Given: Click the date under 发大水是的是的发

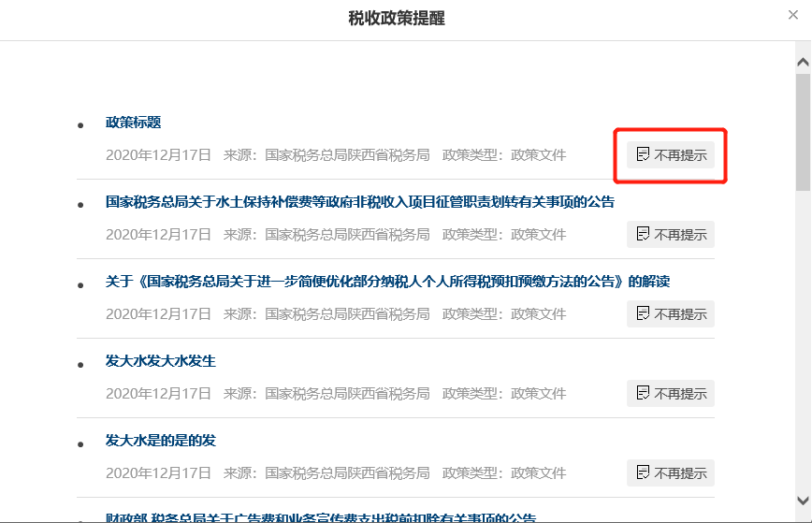Looking at the screenshot, I should [158, 472].
